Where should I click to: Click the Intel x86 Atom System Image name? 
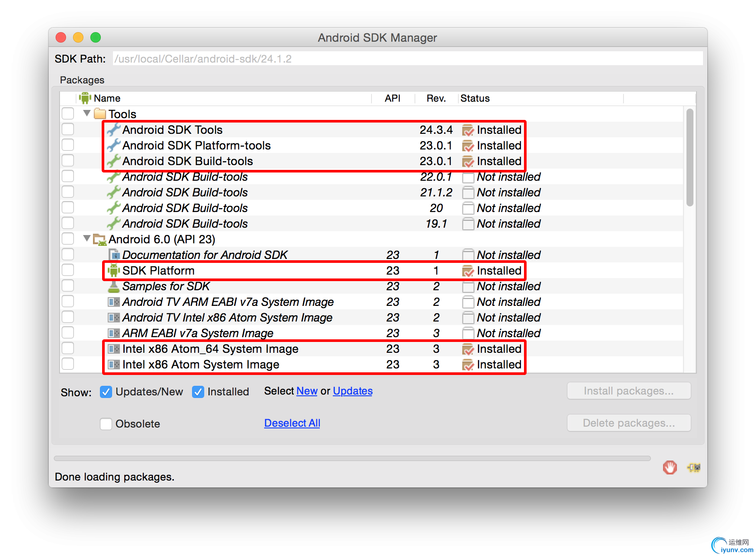(x=201, y=365)
